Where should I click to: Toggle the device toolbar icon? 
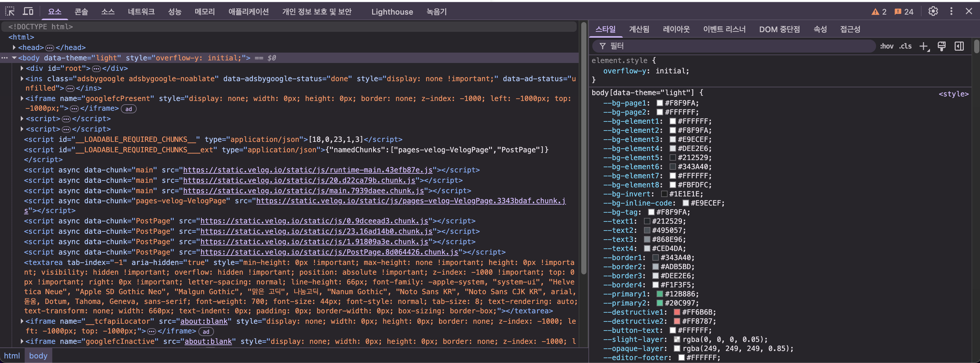pyautogui.click(x=28, y=11)
